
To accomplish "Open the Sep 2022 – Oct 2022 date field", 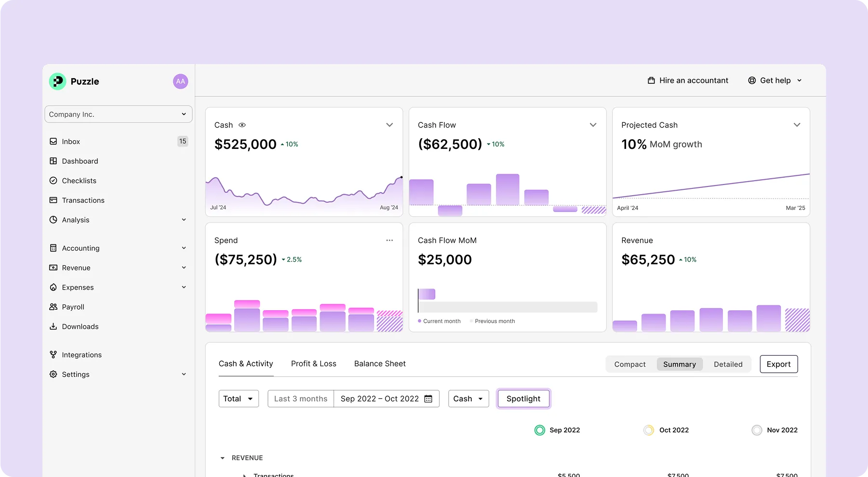I will click(x=387, y=398).
